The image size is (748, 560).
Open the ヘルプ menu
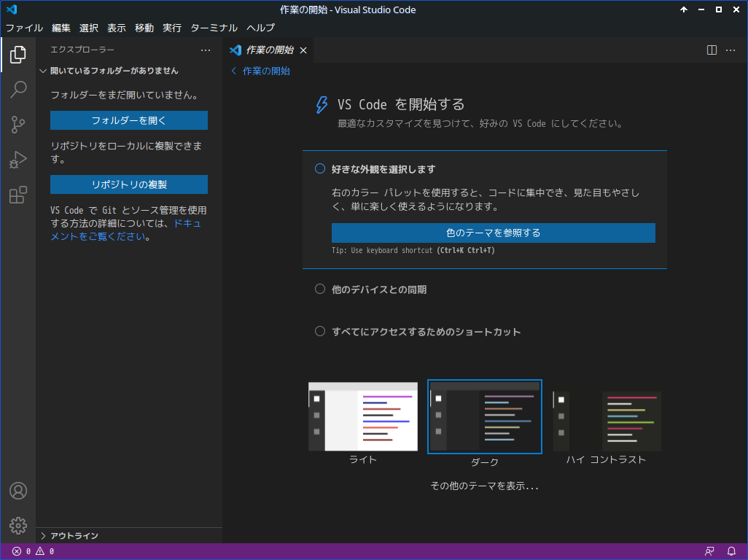tap(260, 28)
